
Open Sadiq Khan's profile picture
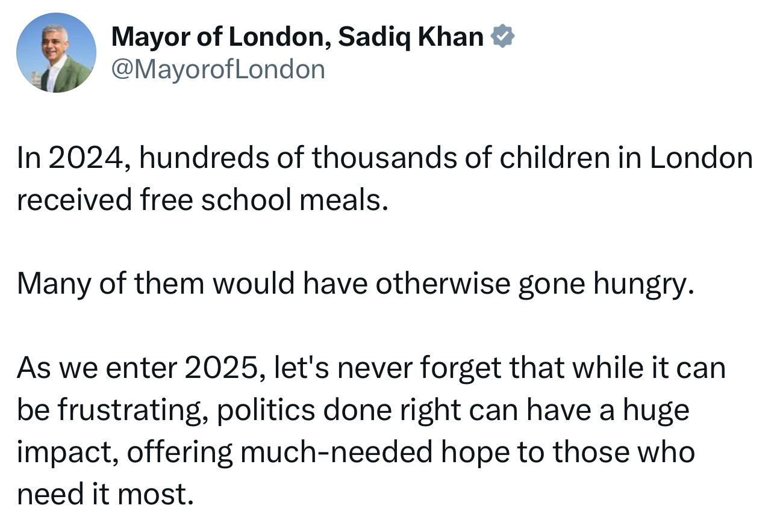click(56, 52)
